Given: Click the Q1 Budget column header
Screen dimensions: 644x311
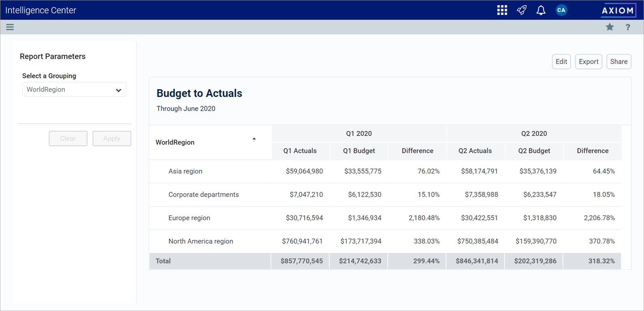Looking at the screenshot, I should coord(359,151).
